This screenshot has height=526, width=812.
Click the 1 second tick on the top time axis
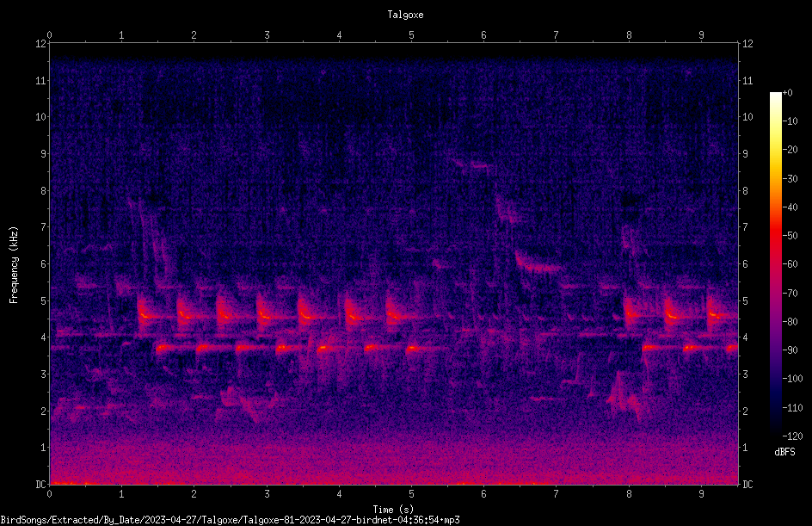click(121, 34)
